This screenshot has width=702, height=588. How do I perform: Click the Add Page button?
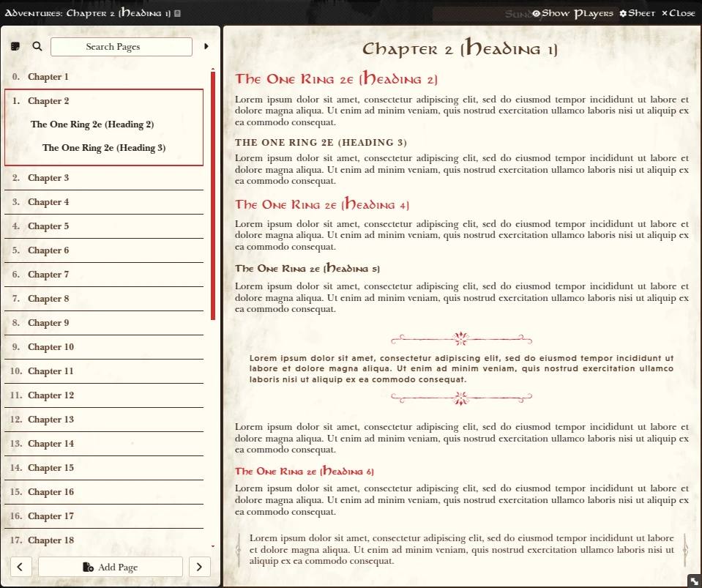[111, 567]
